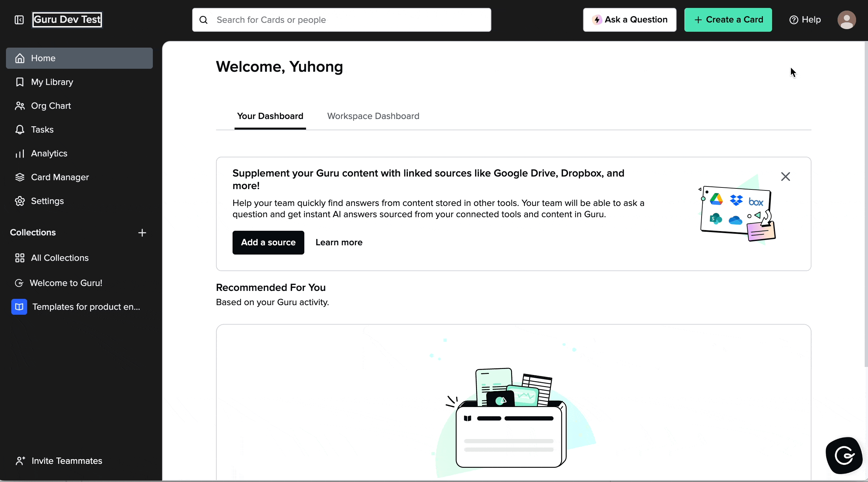868x482 pixels.
Task: Create a Card
Action: pos(728,20)
